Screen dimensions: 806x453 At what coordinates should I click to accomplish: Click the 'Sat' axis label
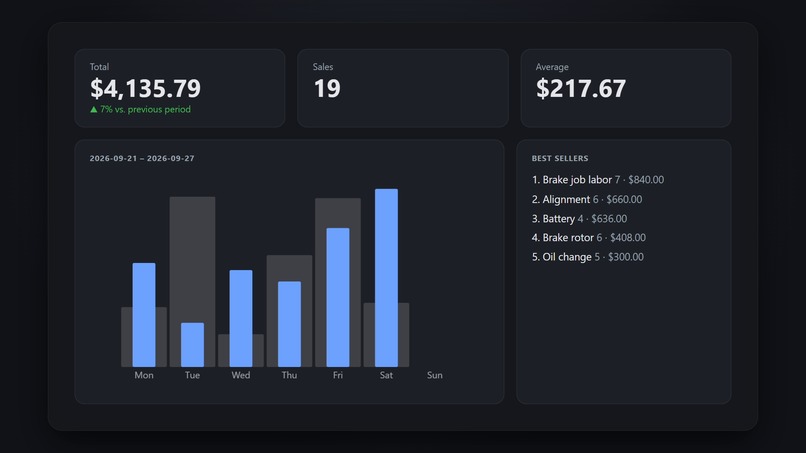[x=386, y=375]
